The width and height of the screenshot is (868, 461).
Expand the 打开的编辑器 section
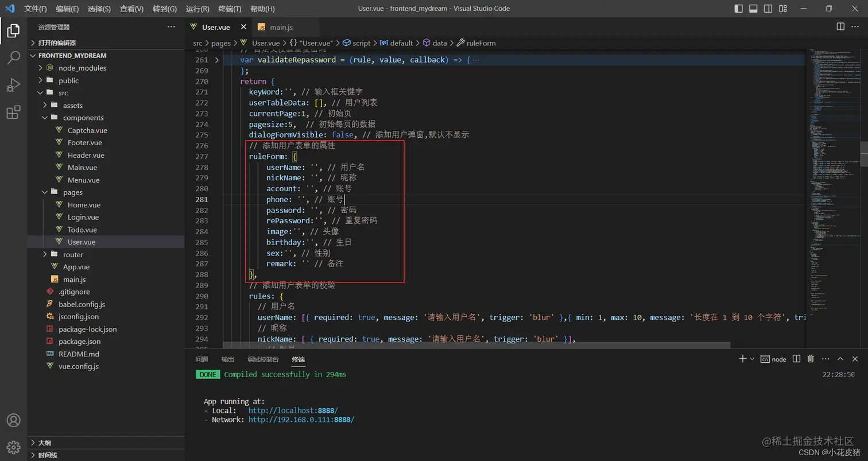click(x=106, y=43)
